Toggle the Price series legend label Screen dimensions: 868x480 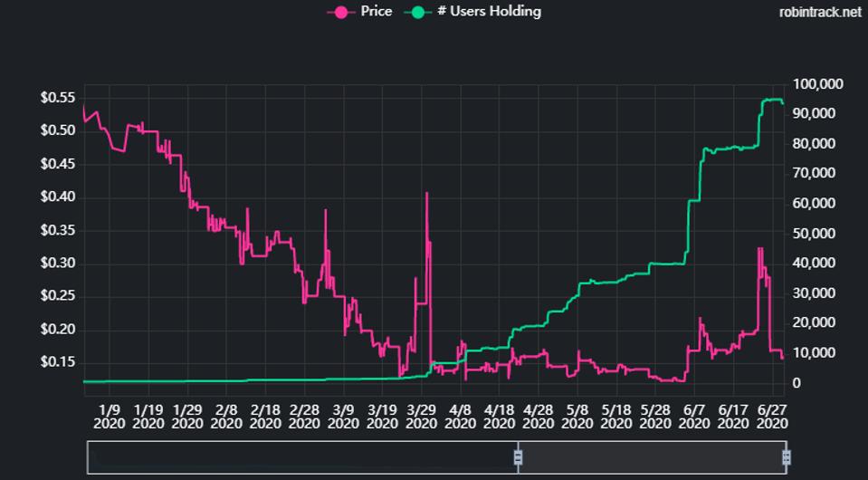coord(376,12)
